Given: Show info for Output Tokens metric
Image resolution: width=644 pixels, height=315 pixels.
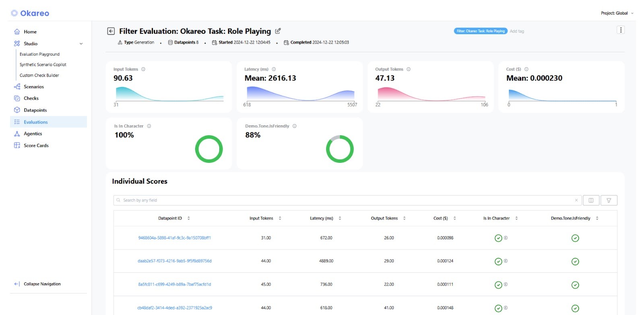Looking at the screenshot, I should [x=409, y=69].
